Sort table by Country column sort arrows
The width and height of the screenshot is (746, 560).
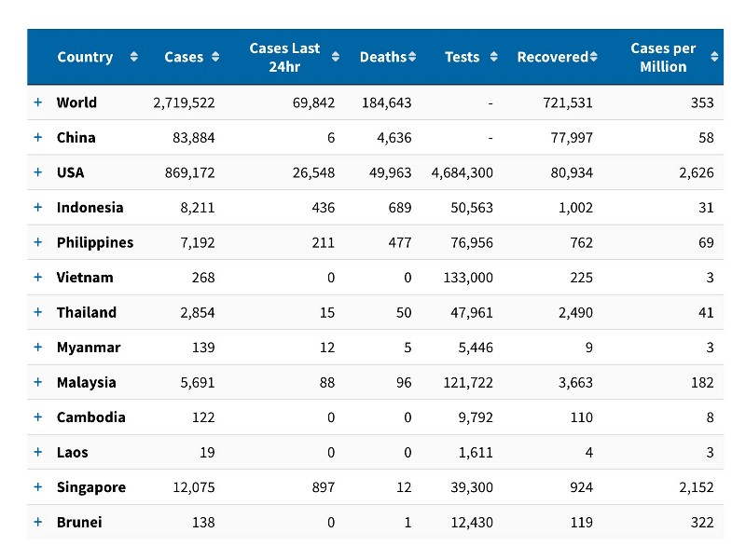[x=133, y=57]
